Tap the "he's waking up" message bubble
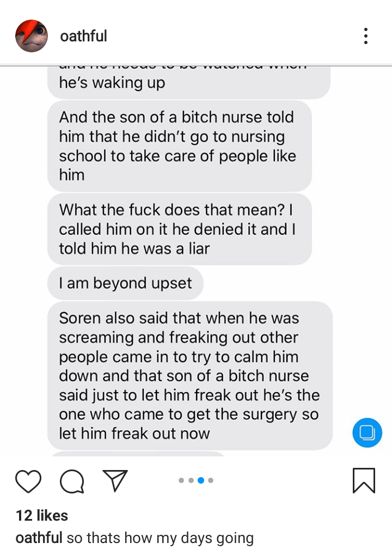Screen dimensions: 392x549 (188, 82)
